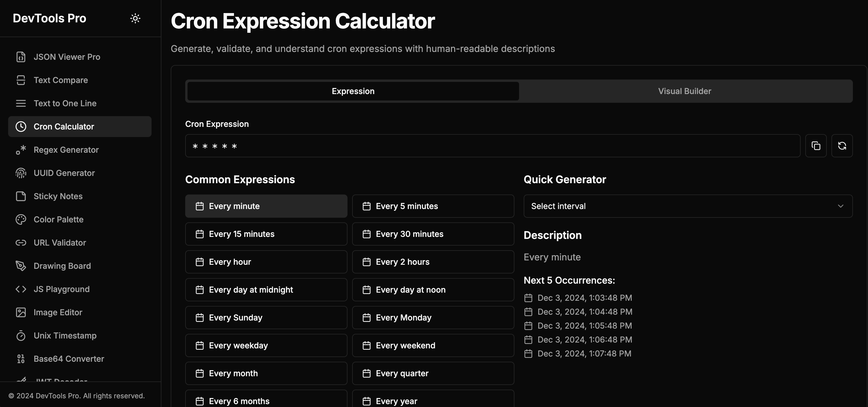868x407 pixels.
Task: Open the Image Editor tool
Action: (57, 313)
